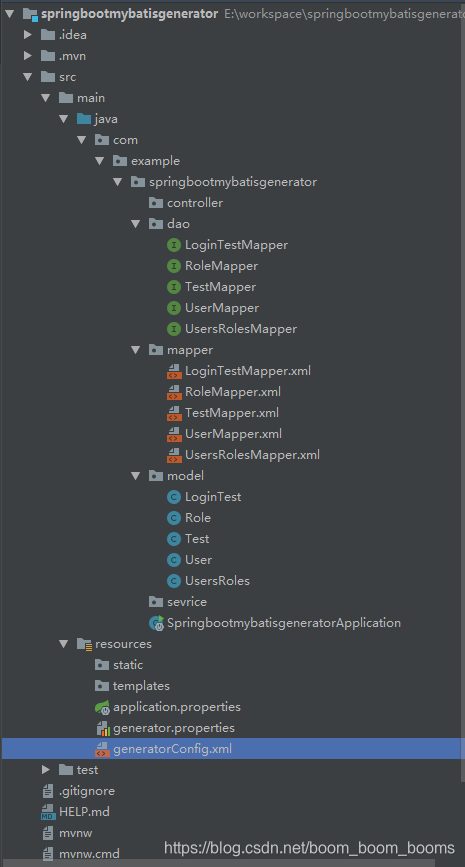Click the Test class icon

[174, 539]
